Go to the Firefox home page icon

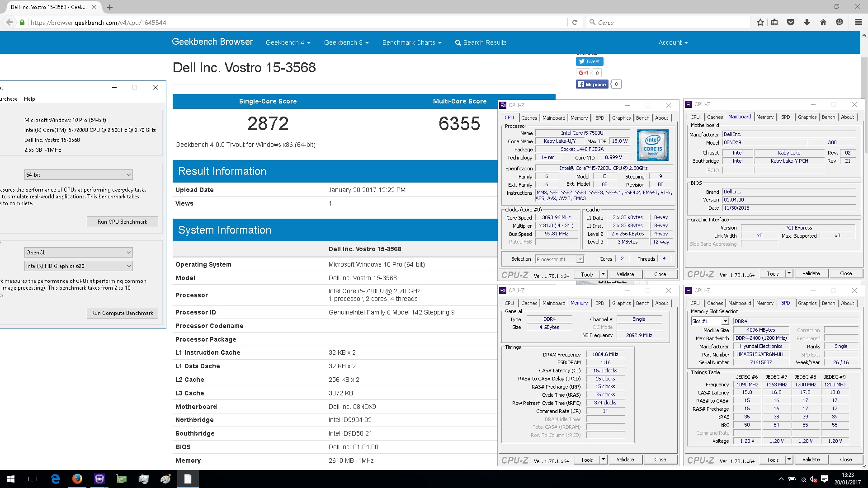tap(823, 22)
